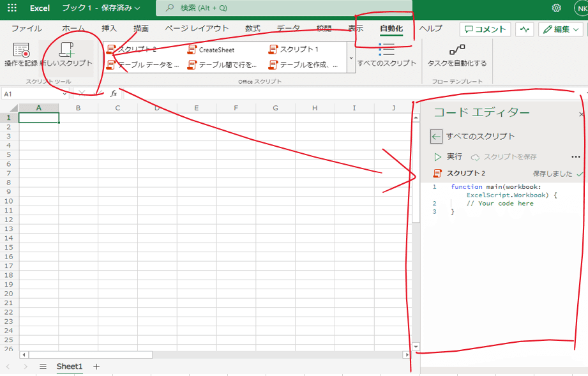Screen dimensions: 588x376
Task: Switch to the ページ レイアウト tab
Action: 197,29
